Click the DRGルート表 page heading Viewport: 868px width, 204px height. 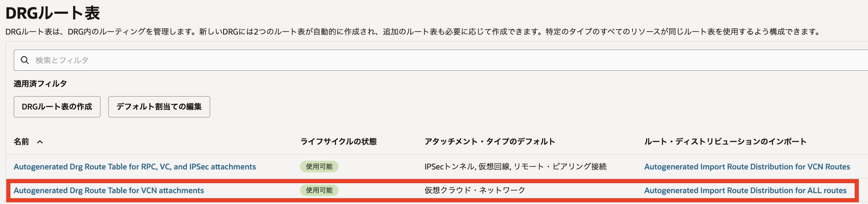tap(53, 13)
